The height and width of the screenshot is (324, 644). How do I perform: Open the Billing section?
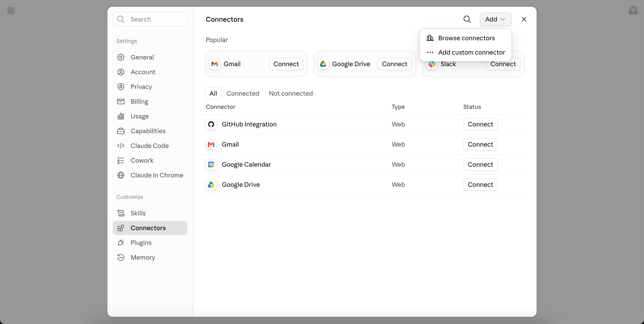150,102
